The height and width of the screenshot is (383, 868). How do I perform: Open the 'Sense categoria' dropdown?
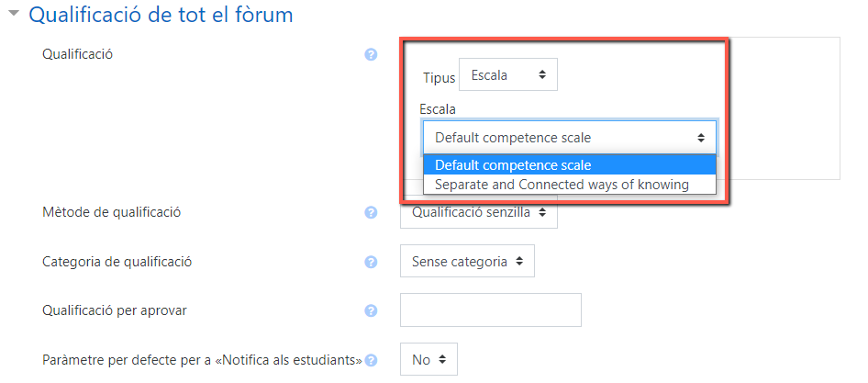pyautogui.click(x=467, y=261)
